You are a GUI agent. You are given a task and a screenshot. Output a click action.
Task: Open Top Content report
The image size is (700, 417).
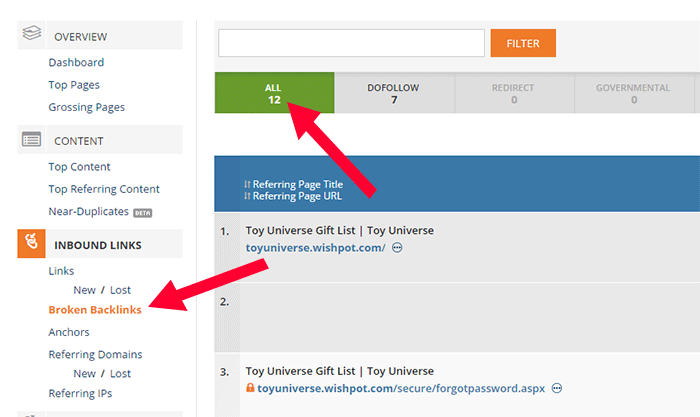pyautogui.click(x=79, y=167)
